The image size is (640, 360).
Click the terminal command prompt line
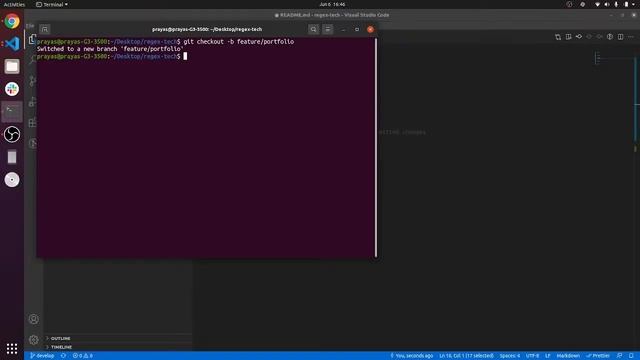[112, 56]
